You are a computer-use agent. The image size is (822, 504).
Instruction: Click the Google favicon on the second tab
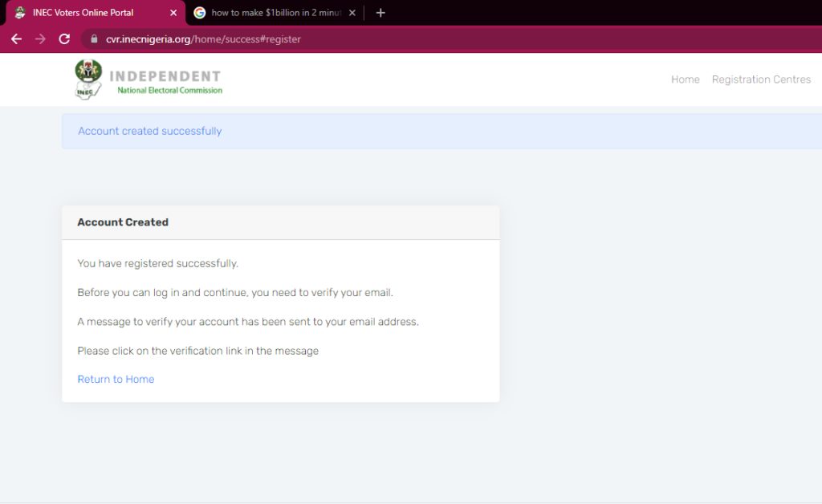point(200,13)
